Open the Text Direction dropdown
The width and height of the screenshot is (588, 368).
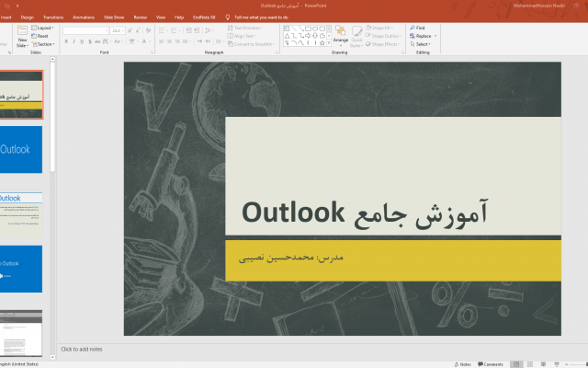click(245, 28)
